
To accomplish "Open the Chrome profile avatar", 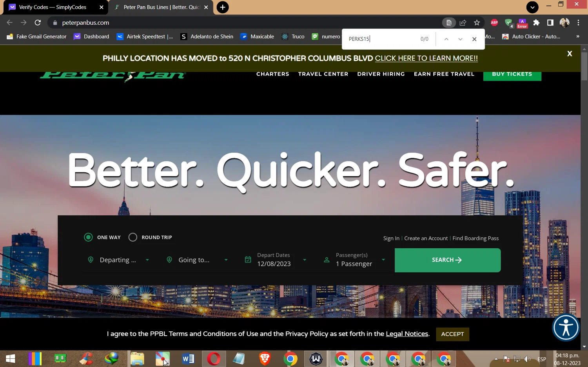I will coord(564,23).
